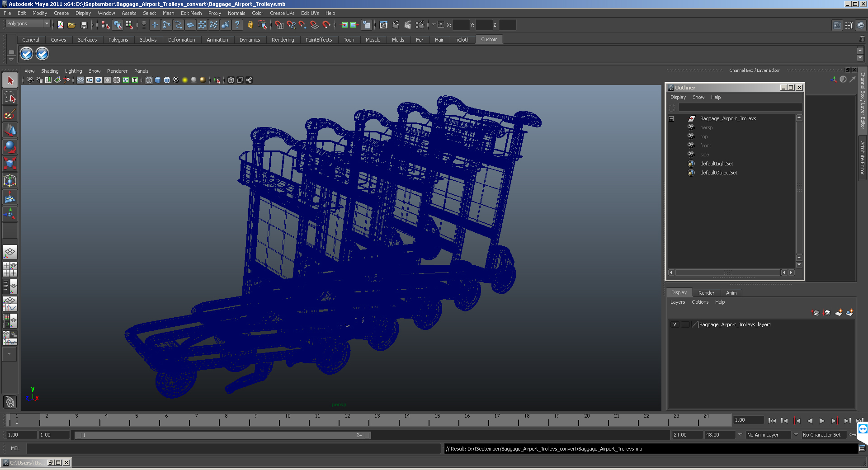This screenshot has width=868, height=470.
Task: Select the Show Manipulator tool
Action: pos(10,214)
